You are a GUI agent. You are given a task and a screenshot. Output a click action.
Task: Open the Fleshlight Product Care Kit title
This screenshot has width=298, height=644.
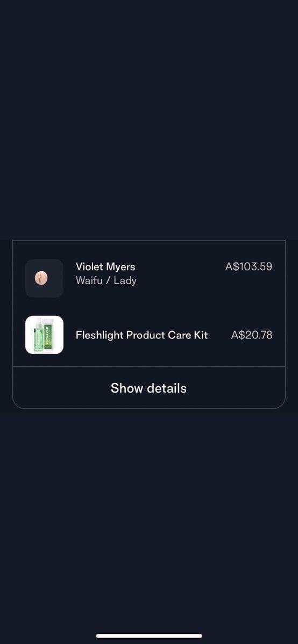(141, 335)
